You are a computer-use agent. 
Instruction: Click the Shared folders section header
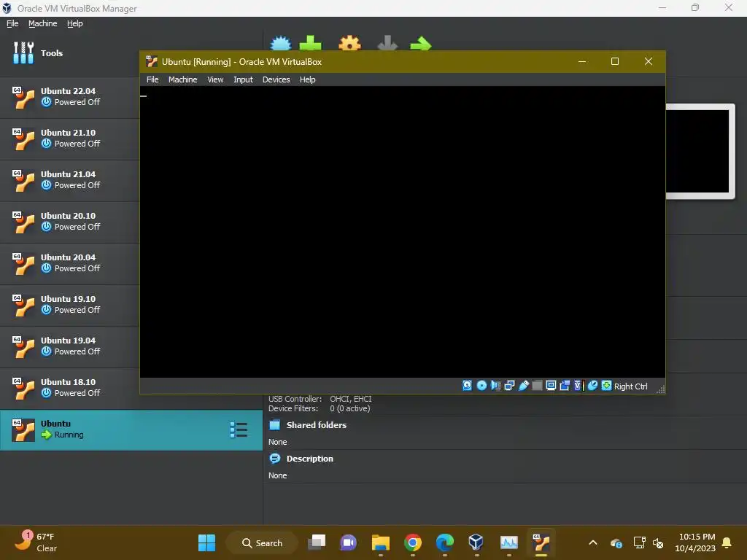point(317,425)
